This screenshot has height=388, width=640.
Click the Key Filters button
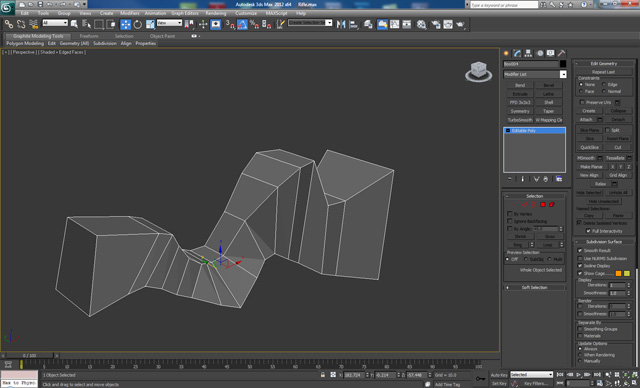pyautogui.click(x=536, y=384)
